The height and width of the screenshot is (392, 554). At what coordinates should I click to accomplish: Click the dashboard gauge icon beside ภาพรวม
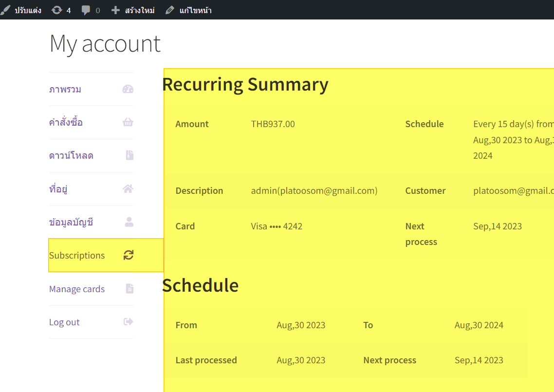(x=128, y=89)
